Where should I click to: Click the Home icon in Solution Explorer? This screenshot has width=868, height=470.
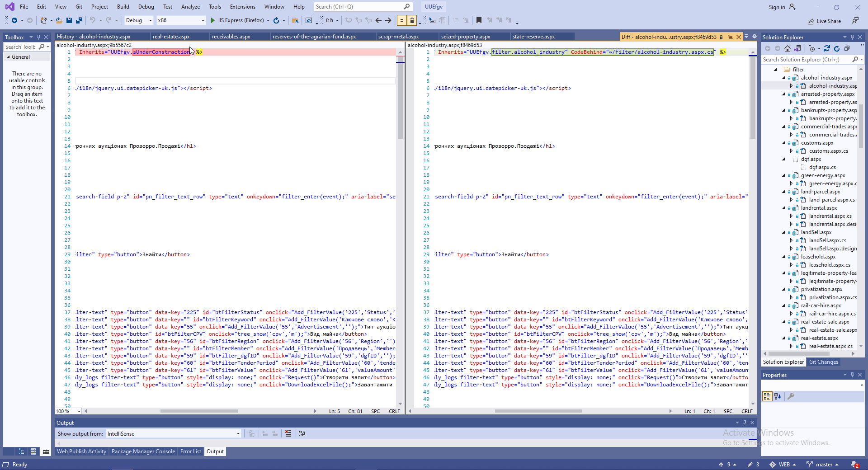click(788, 48)
